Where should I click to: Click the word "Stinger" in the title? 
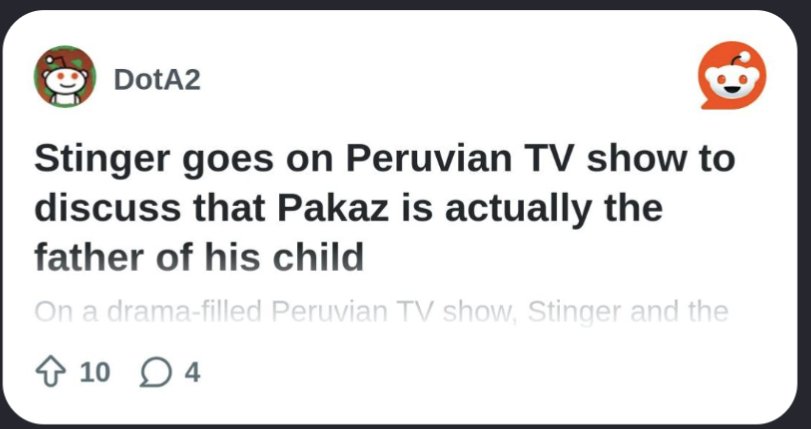(x=102, y=160)
